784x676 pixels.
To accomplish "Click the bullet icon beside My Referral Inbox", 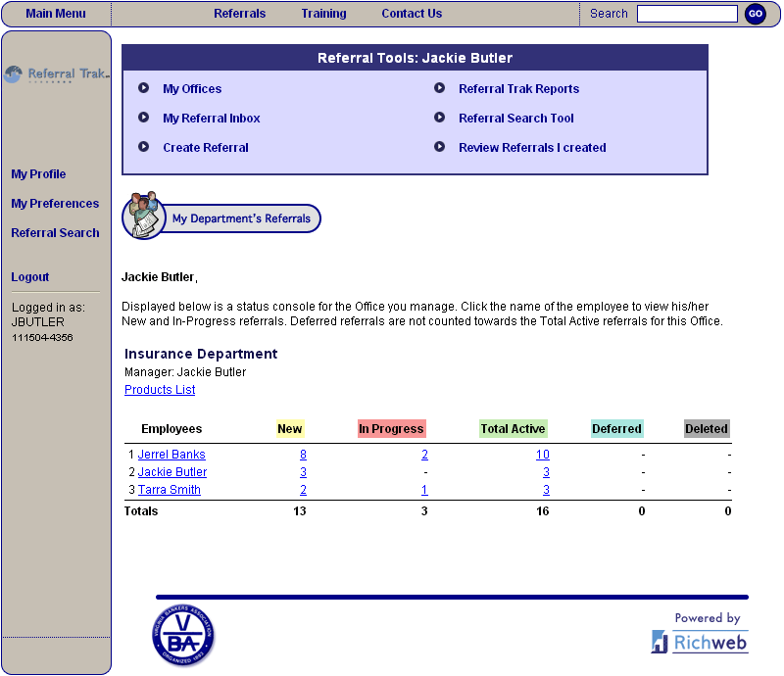I will pyautogui.click(x=143, y=118).
